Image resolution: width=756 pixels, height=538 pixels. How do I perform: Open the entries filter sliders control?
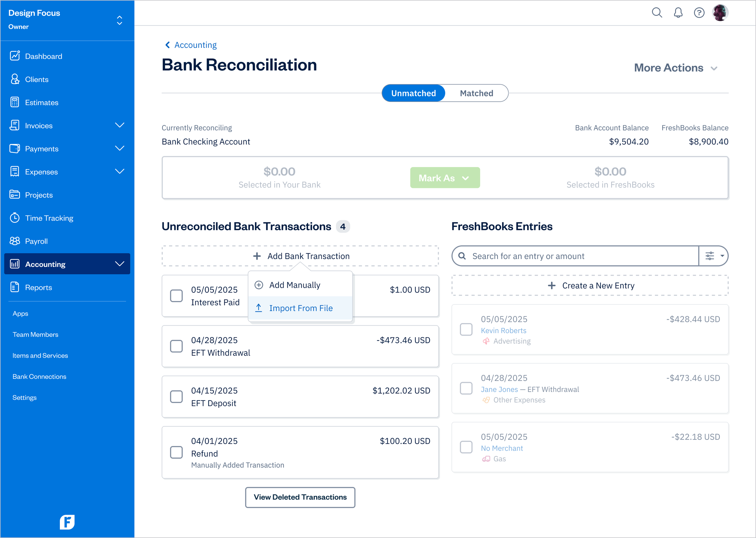(x=713, y=256)
